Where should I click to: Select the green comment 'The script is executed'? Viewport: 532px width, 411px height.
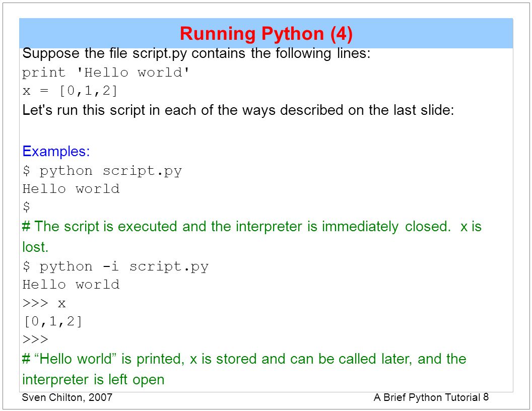(x=252, y=227)
